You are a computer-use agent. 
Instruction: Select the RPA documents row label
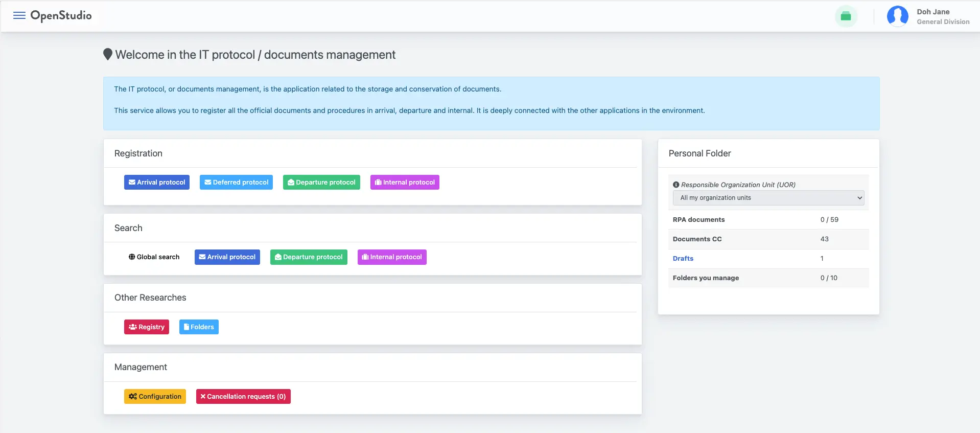698,220
